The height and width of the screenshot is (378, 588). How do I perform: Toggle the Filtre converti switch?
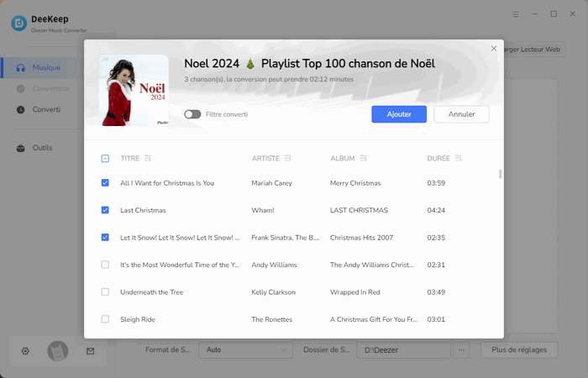(x=192, y=114)
